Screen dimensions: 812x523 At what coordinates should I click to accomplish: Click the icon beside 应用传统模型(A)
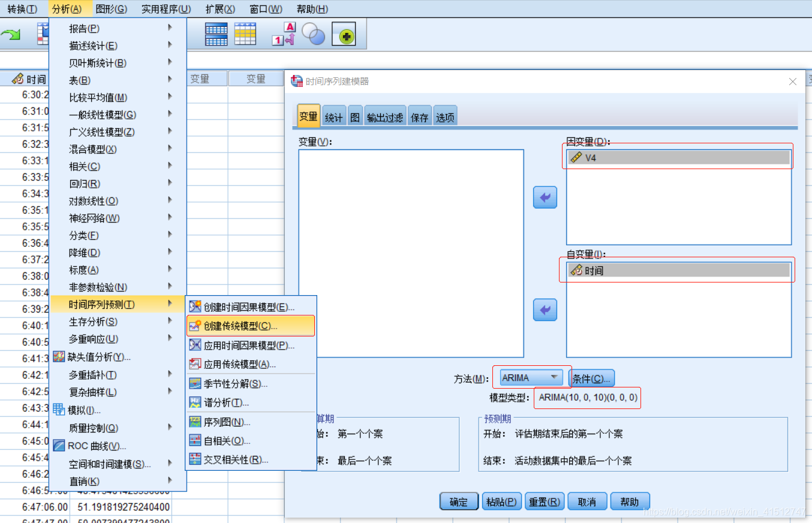(195, 363)
